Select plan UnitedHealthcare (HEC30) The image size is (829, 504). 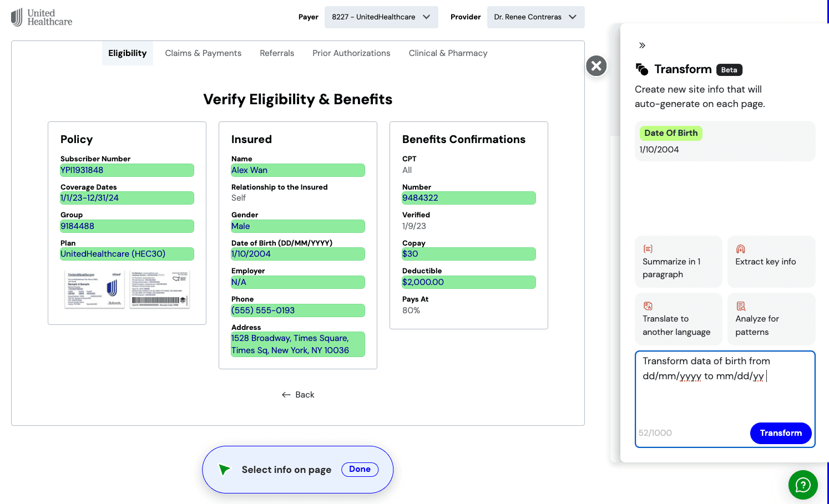127,254
